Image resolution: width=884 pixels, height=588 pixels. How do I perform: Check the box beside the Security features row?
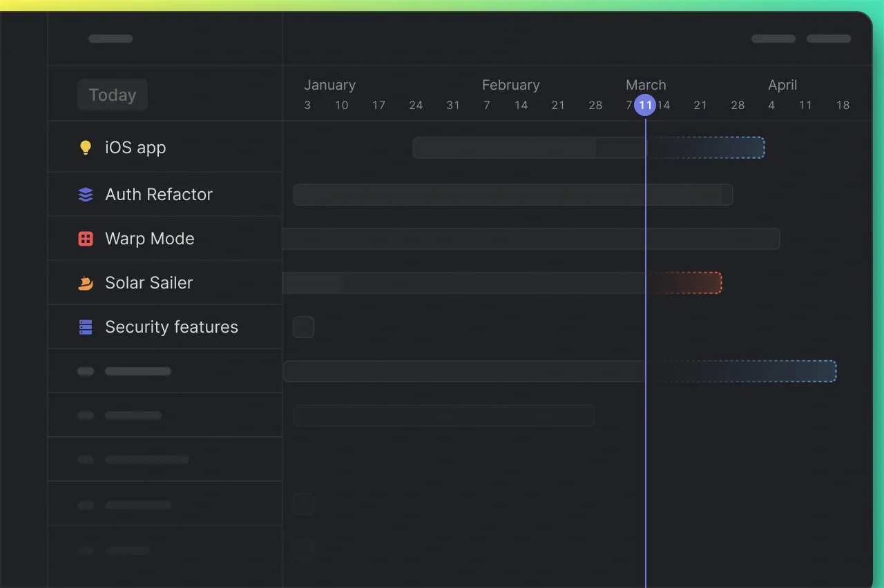point(303,327)
